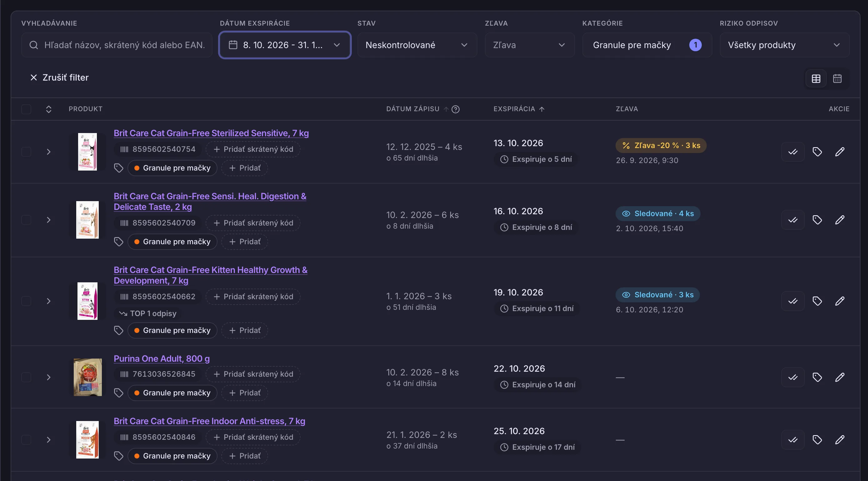Open the Dátum exspirácie date range picker
The width and height of the screenshot is (868, 481).
(x=285, y=45)
